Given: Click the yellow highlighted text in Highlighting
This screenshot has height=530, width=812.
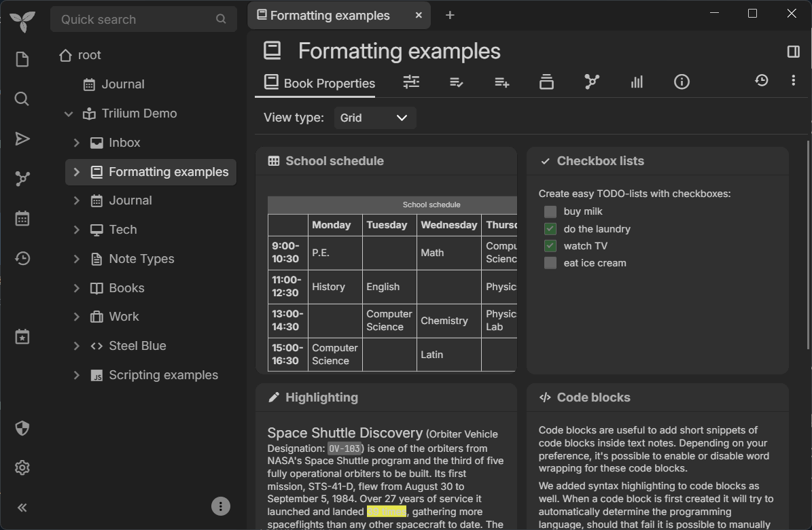Looking at the screenshot, I should pyautogui.click(x=387, y=512).
